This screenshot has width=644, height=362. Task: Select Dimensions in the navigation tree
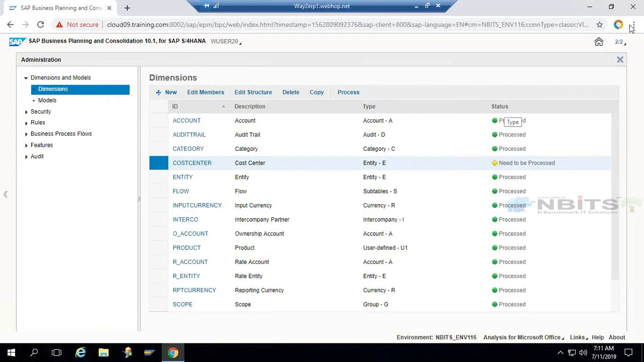point(80,89)
